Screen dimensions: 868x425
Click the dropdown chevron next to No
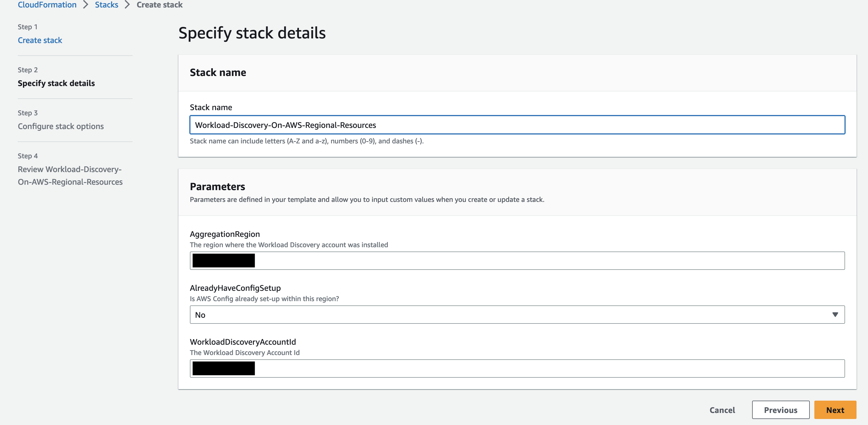point(835,315)
